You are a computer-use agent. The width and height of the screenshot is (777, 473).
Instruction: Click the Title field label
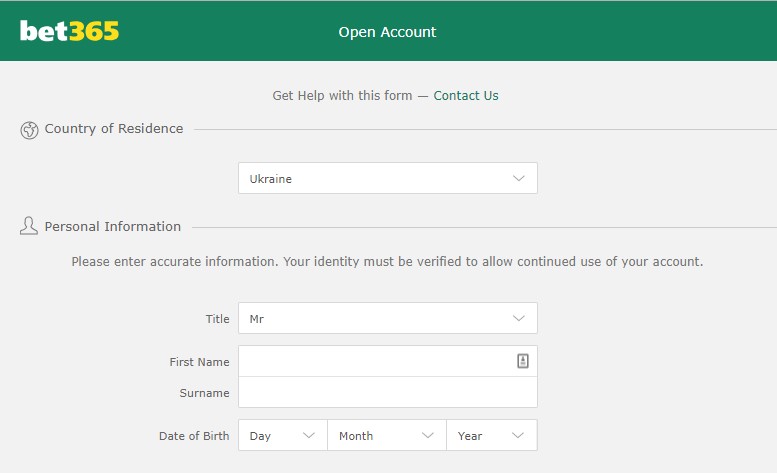click(x=218, y=319)
